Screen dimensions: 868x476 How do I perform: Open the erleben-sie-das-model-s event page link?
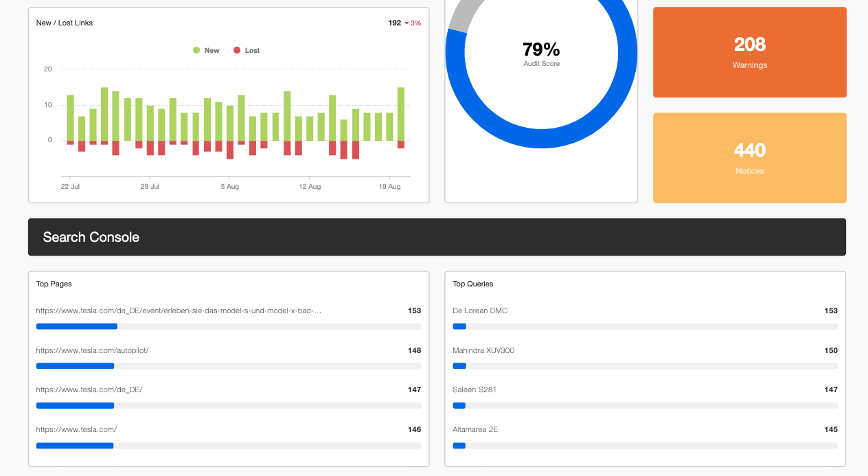click(x=179, y=310)
